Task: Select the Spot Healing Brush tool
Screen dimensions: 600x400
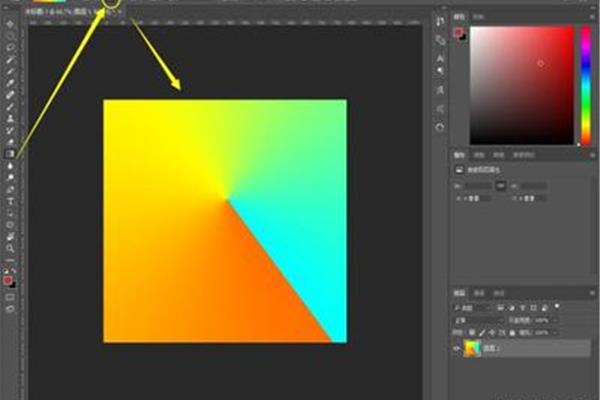Action: (10, 95)
